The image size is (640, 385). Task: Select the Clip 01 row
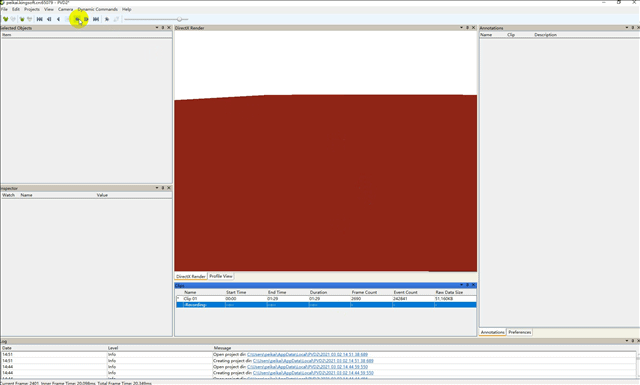click(x=326, y=299)
